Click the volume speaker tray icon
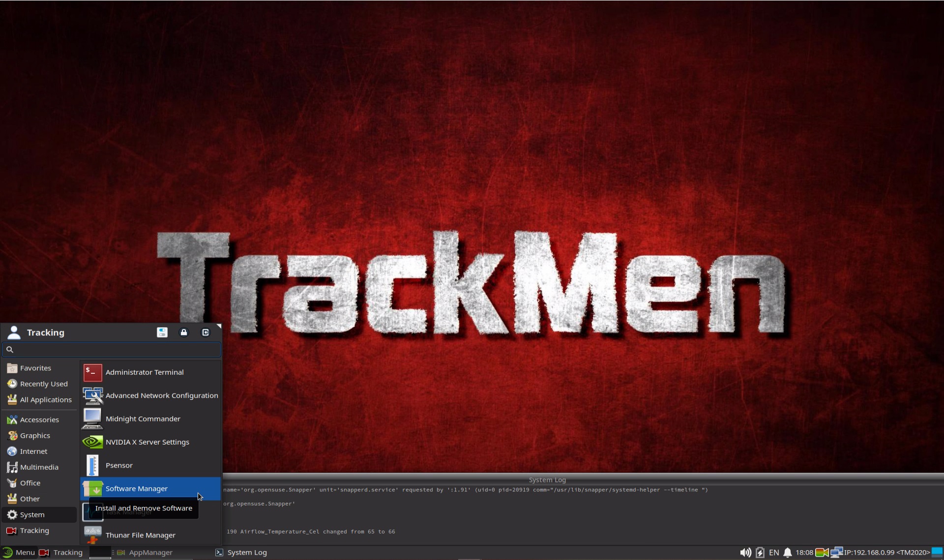Screen dimensions: 944x560 (x=745, y=553)
